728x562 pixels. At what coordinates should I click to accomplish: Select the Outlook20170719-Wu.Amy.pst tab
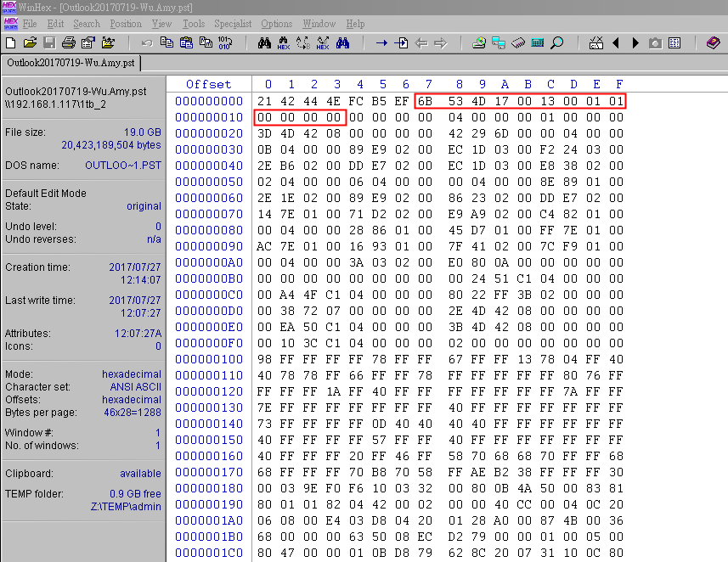71,63
